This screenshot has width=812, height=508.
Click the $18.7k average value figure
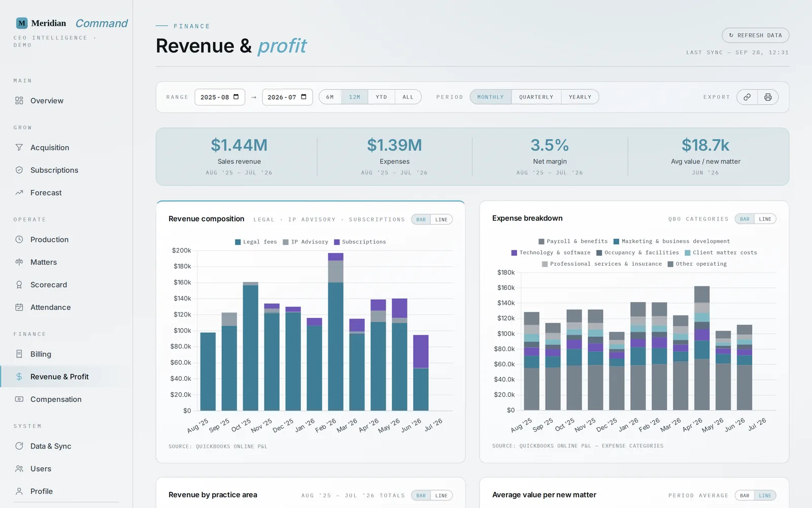click(x=705, y=145)
